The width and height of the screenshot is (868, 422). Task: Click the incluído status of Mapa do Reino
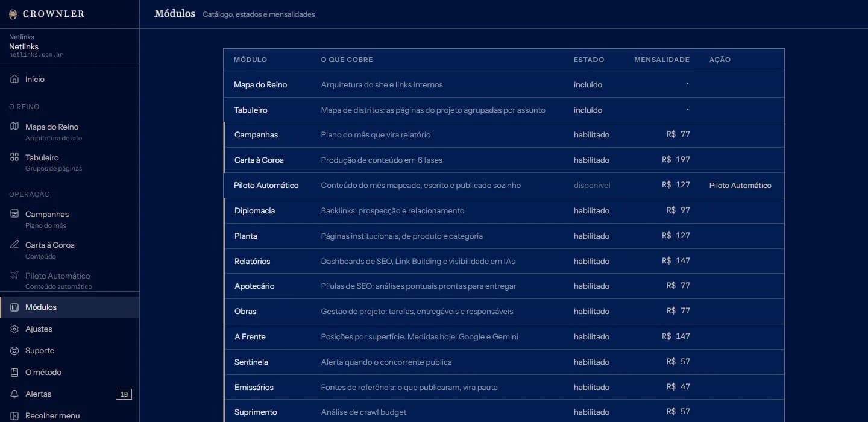(588, 85)
